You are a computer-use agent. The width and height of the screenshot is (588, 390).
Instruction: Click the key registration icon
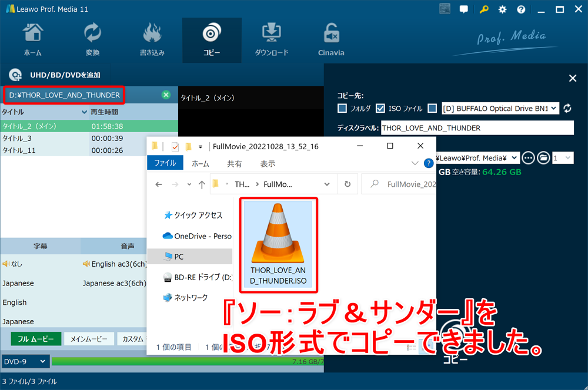[x=484, y=9]
